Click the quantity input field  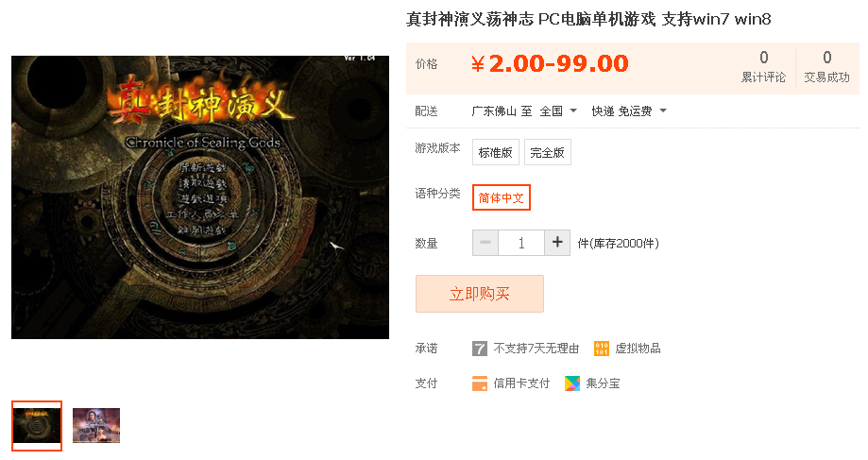(521, 243)
